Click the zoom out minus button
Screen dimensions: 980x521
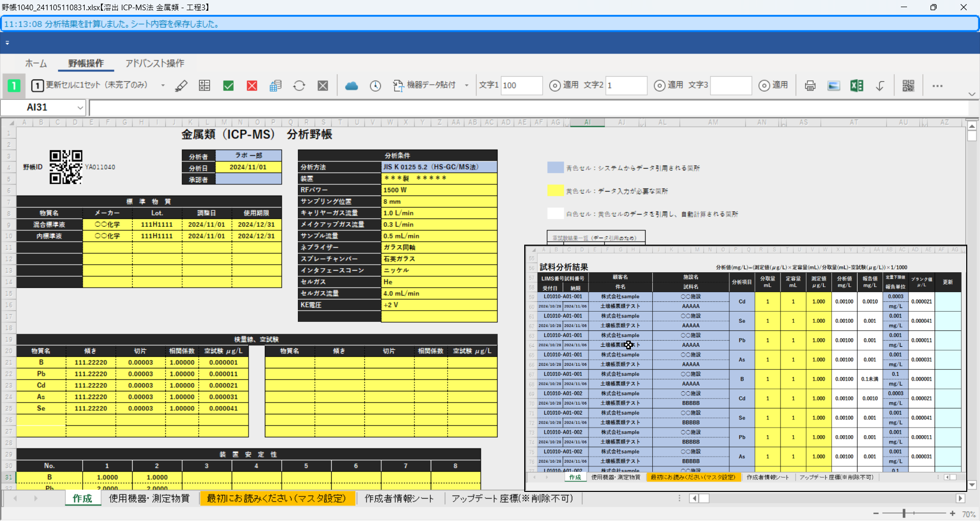tap(876, 513)
